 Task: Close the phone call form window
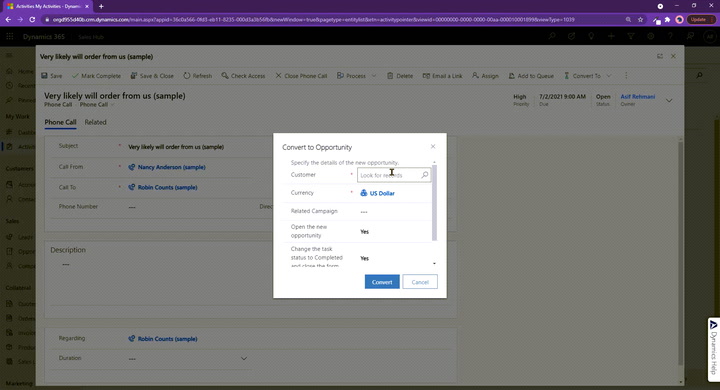(673, 57)
